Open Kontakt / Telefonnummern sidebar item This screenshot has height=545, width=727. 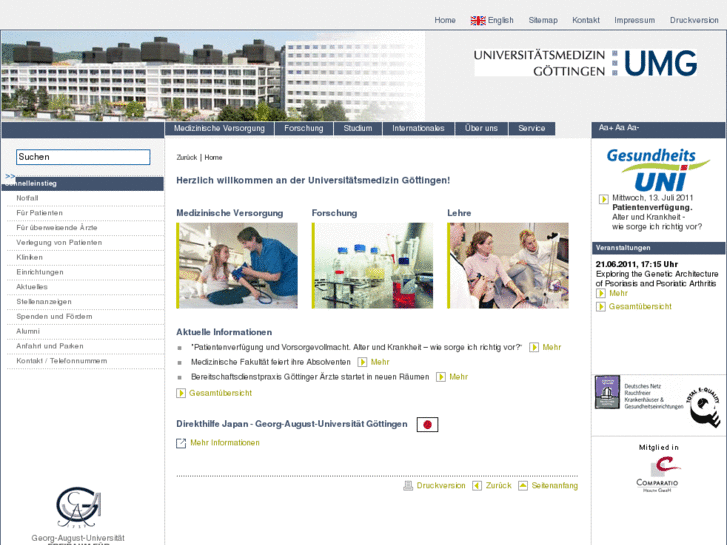click(62, 361)
